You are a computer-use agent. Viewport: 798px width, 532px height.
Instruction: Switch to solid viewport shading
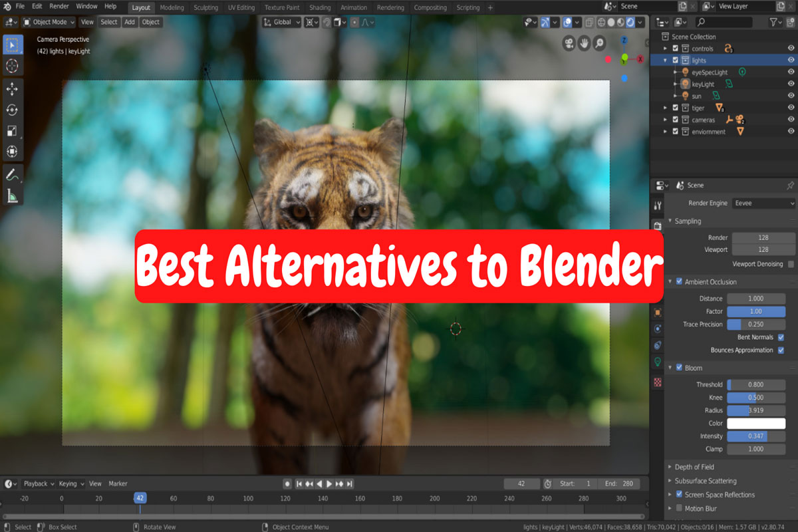click(611, 22)
